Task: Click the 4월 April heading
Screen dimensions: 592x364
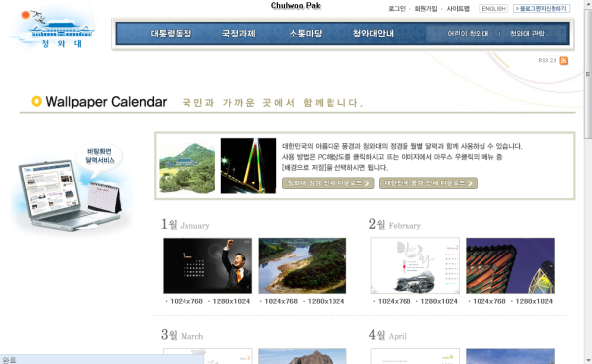Action: (x=388, y=335)
